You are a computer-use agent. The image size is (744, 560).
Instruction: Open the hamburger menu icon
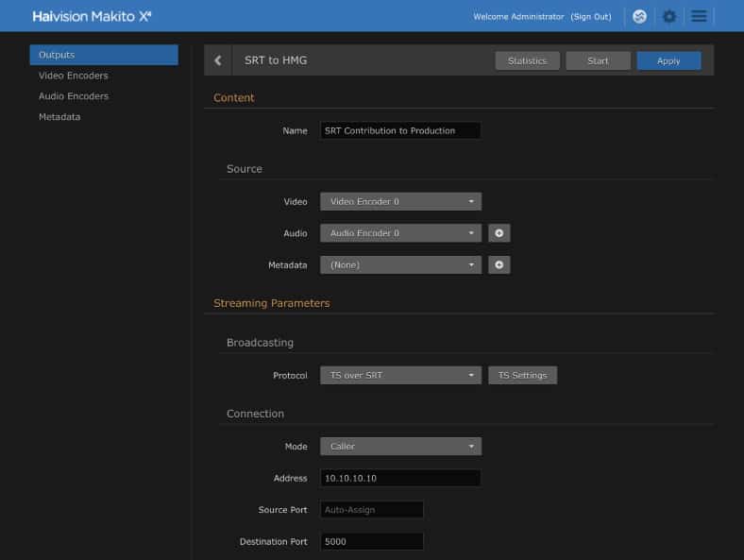point(699,16)
